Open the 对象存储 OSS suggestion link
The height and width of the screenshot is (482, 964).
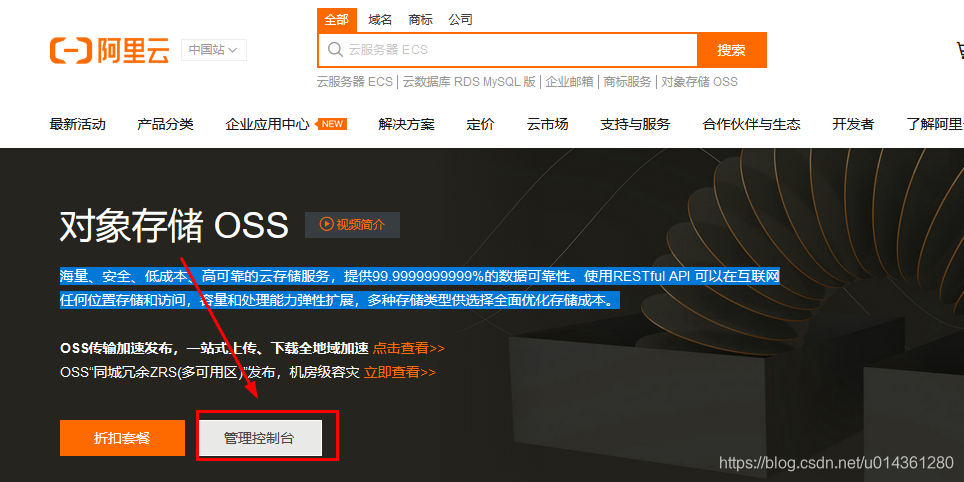(x=699, y=82)
